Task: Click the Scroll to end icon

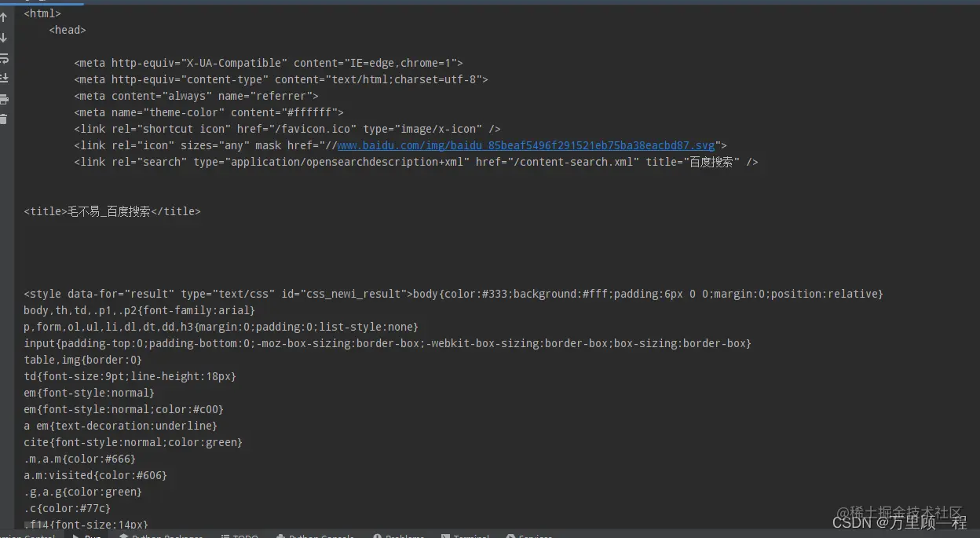Action: [4, 79]
